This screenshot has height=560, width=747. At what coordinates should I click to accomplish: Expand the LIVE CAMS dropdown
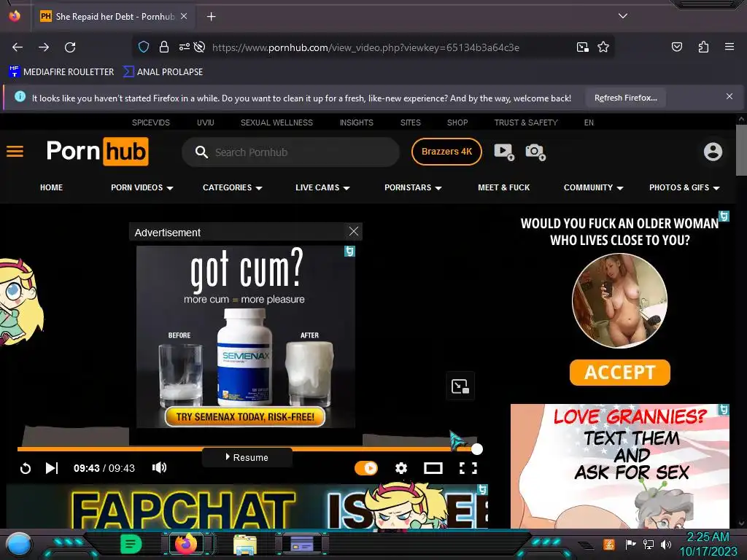(322, 187)
